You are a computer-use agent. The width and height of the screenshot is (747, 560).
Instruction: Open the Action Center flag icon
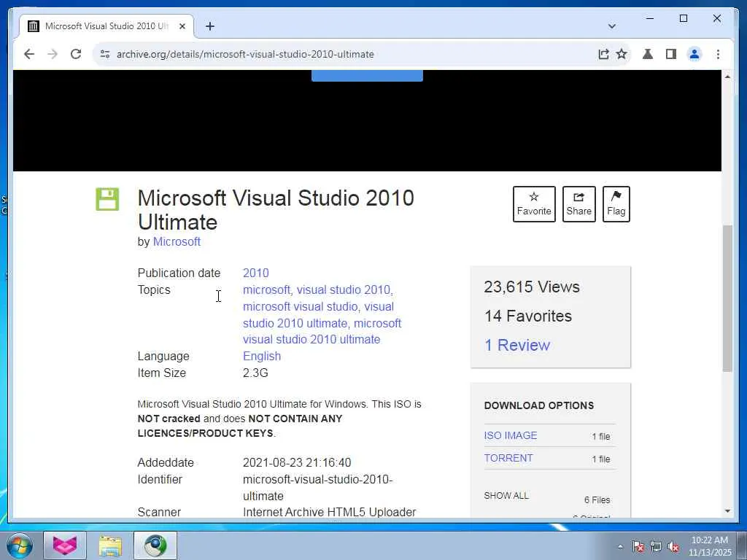coord(638,547)
